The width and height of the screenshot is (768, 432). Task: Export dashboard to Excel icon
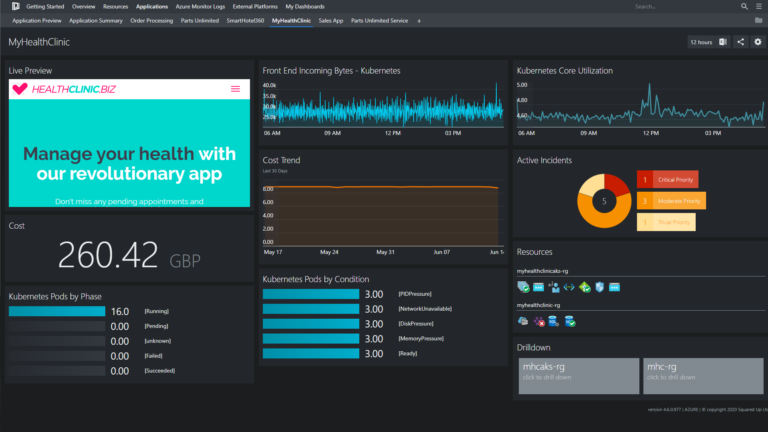point(723,42)
